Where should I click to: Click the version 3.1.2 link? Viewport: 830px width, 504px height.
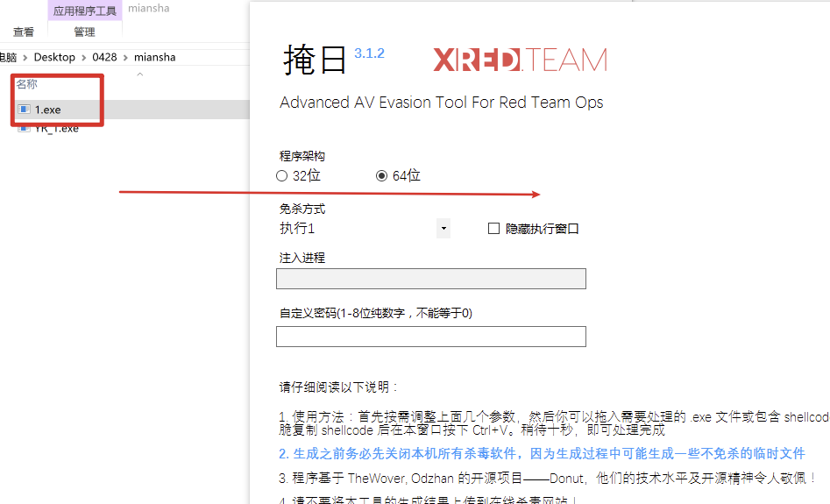point(369,53)
